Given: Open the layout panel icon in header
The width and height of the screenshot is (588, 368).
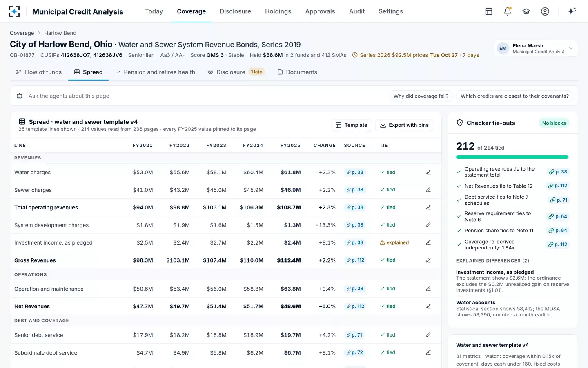Looking at the screenshot, I should [489, 11].
